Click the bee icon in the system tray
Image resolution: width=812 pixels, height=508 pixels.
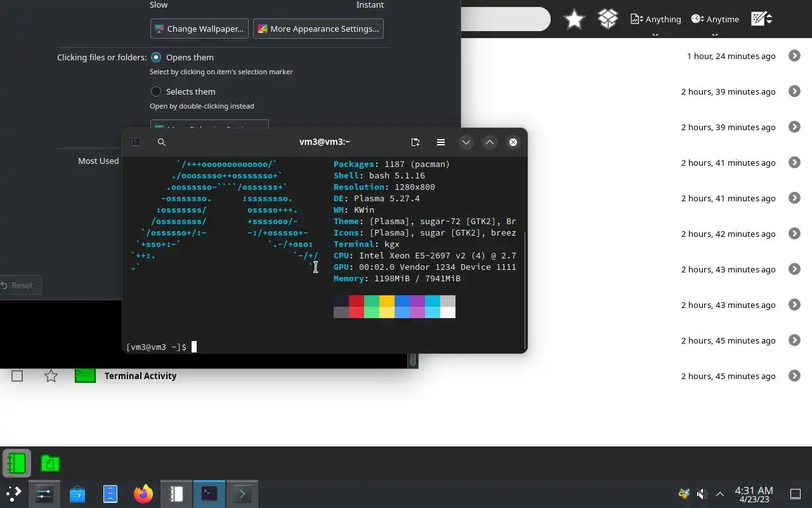[683, 493]
